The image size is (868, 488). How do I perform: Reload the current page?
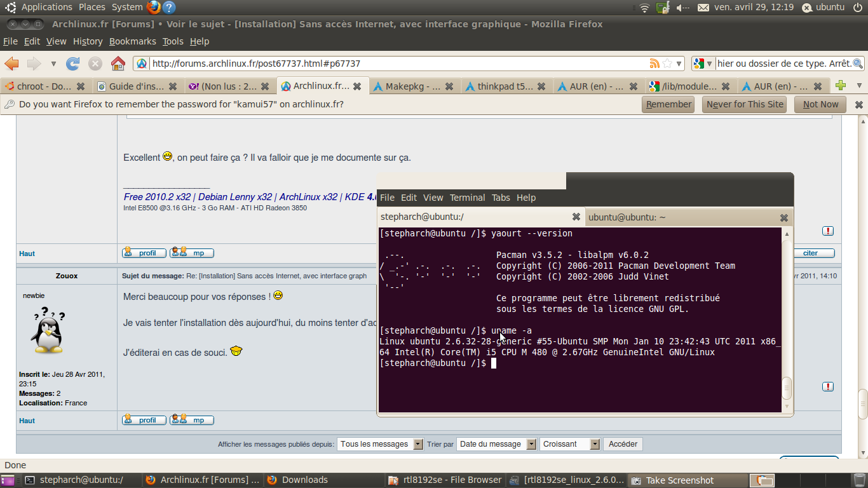point(73,64)
